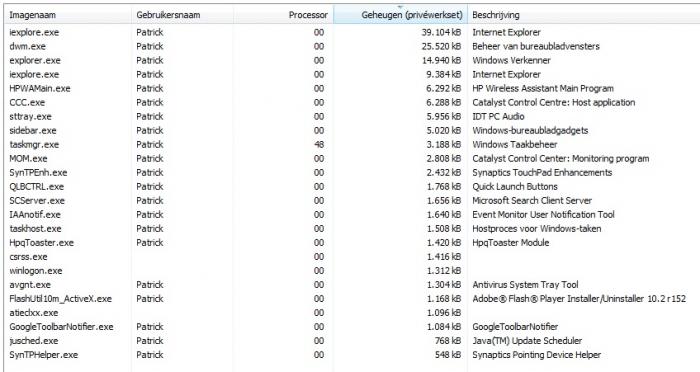The height and width of the screenshot is (372, 700).
Task: Select the first iexplore.exe process row
Action: (x=352, y=32)
